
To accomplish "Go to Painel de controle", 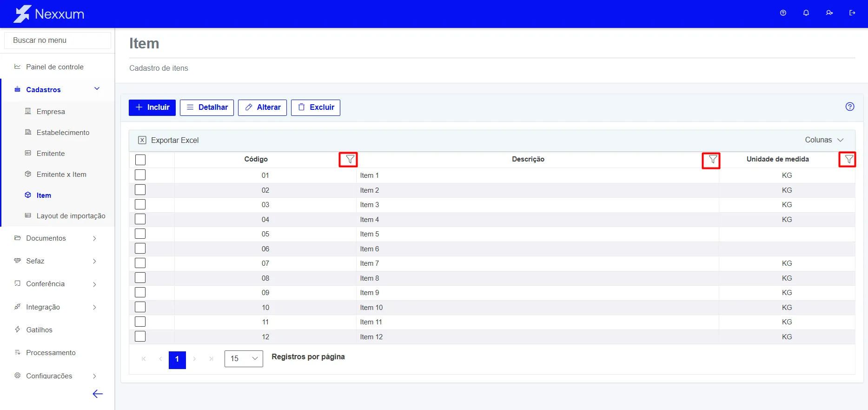I will click(55, 67).
